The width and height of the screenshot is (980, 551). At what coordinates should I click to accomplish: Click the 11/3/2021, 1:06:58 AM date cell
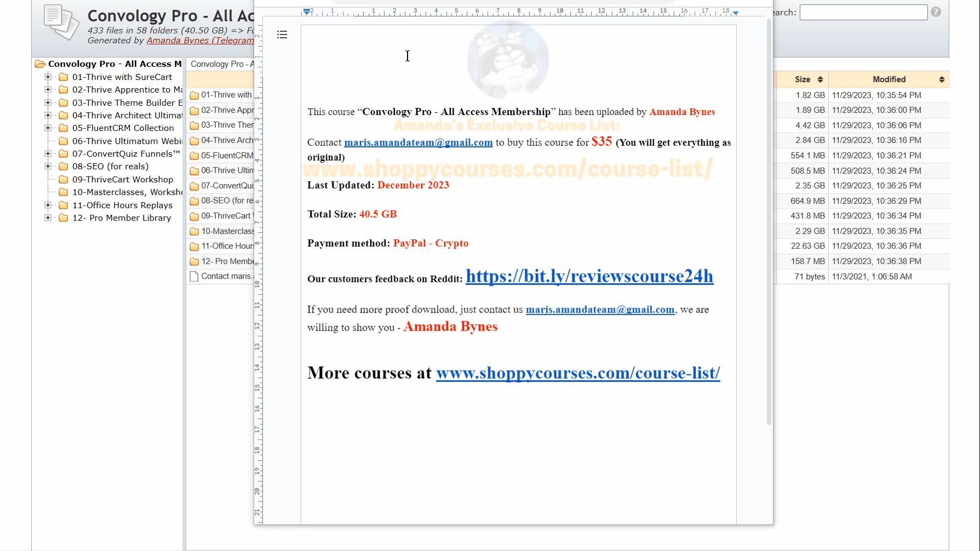(x=872, y=277)
